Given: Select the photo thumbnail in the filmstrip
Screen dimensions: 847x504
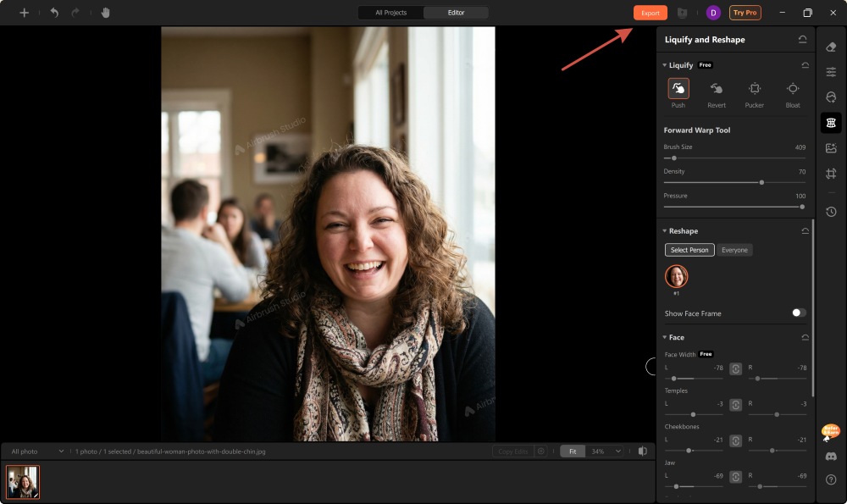Looking at the screenshot, I should (23, 482).
